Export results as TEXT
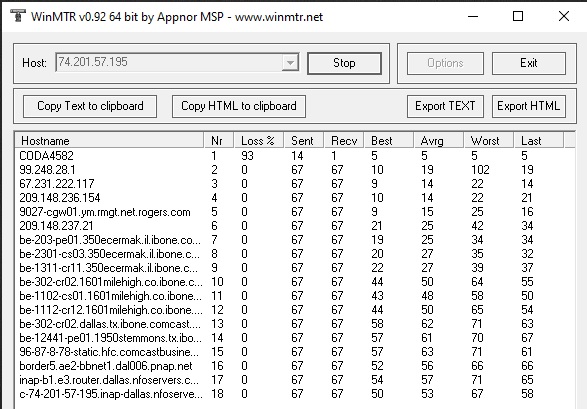587x409 pixels. [445, 106]
